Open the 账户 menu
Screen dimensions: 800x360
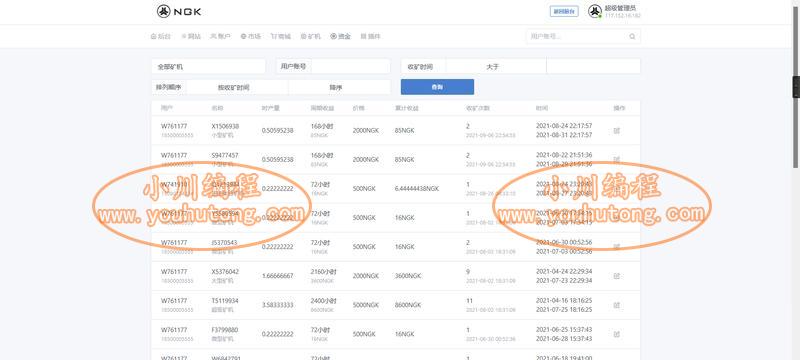221,36
